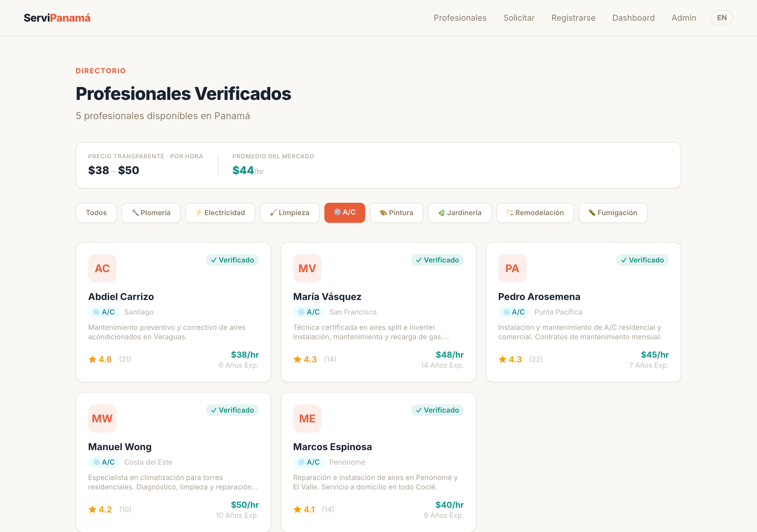This screenshot has width=757, height=532.
Task: Filter by Limpieza category
Action: pos(290,213)
